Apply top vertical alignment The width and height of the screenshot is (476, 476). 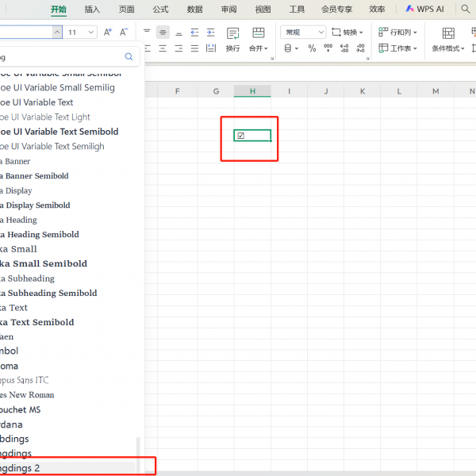[147, 33]
